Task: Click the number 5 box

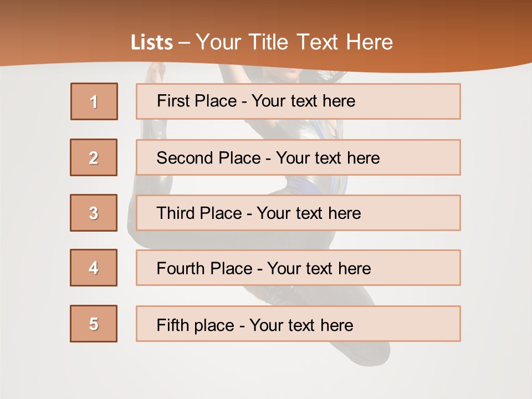Action: click(x=94, y=324)
